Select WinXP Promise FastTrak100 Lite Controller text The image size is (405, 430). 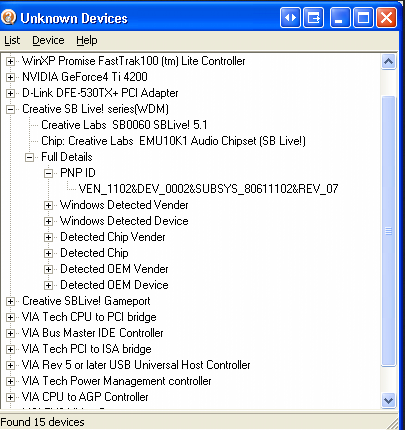(x=134, y=61)
